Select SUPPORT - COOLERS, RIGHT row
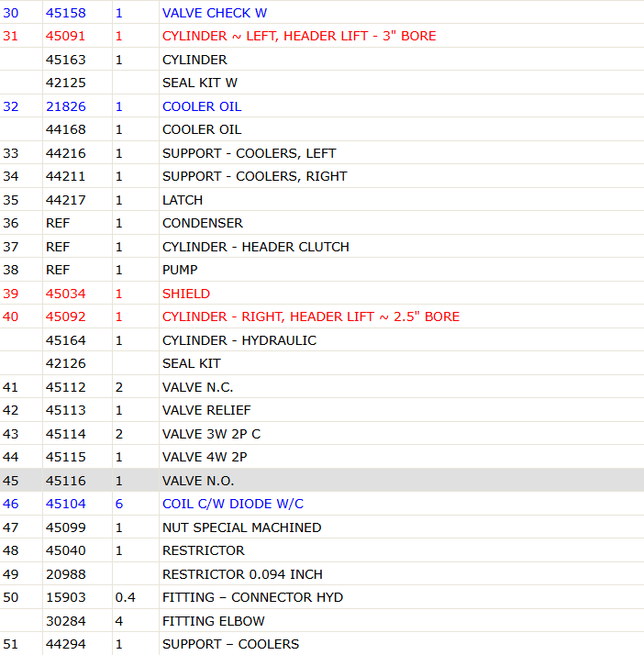The width and height of the screenshot is (644, 655). (322, 176)
